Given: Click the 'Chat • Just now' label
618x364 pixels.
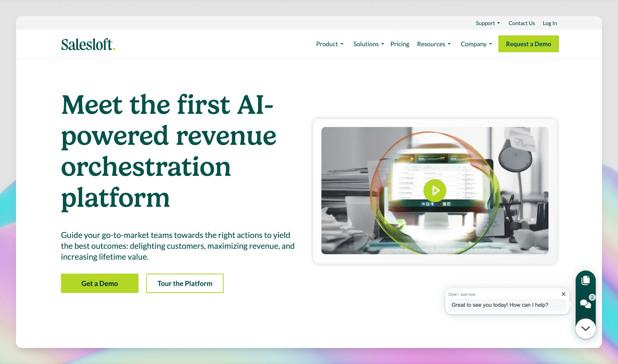Looking at the screenshot, I should [462, 294].
